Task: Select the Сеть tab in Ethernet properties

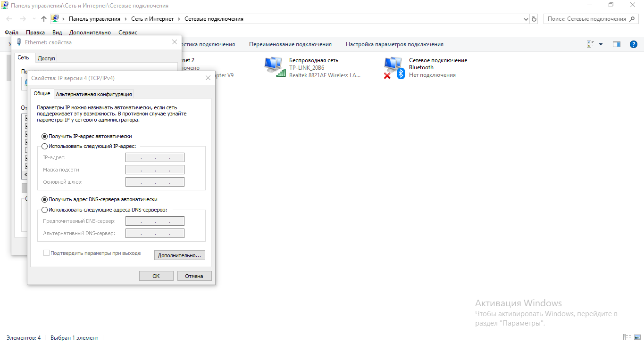Action: pyautogui.click(x=24, y=57)
